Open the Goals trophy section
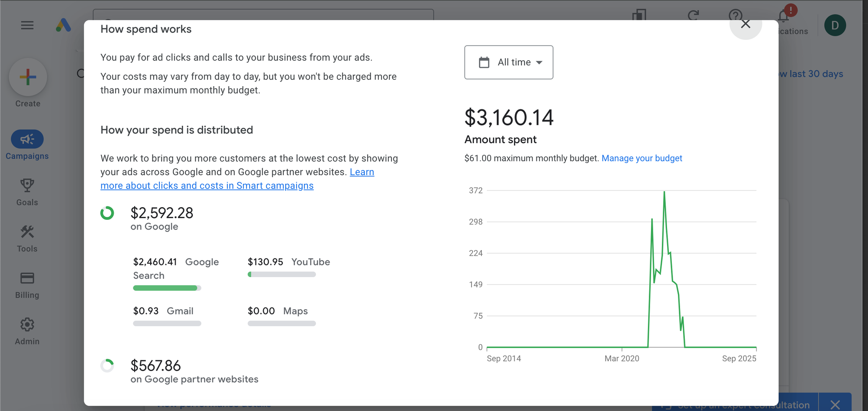868x411 pixels. 27,192
